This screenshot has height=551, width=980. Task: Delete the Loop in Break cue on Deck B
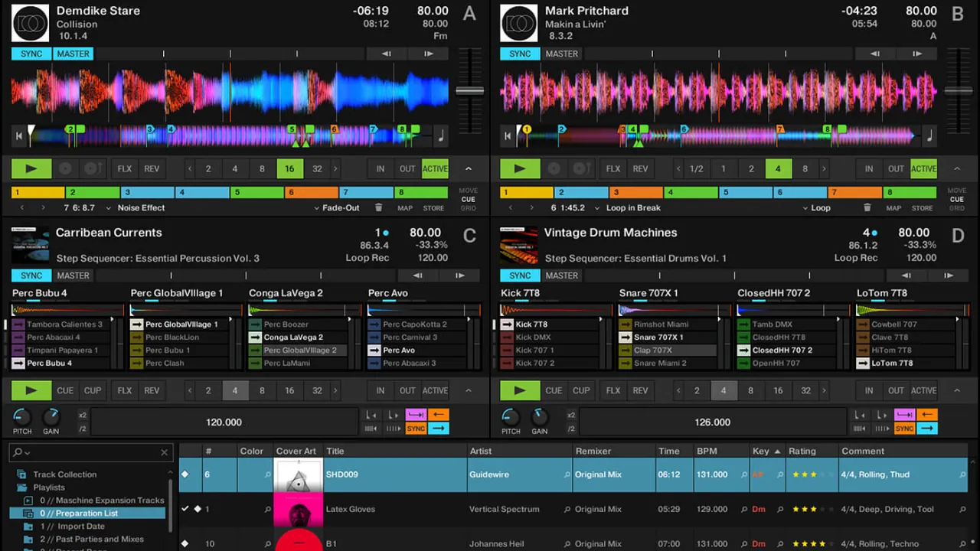coord(867,207)
